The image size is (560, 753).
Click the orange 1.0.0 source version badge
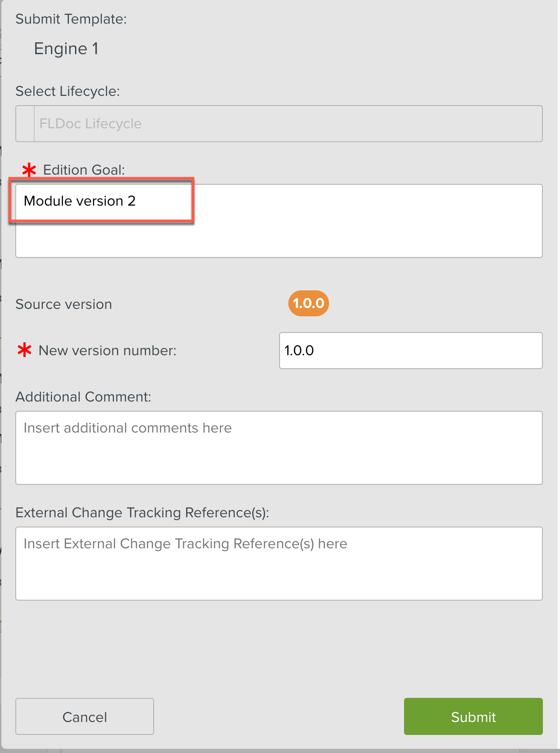coord(308,303)
